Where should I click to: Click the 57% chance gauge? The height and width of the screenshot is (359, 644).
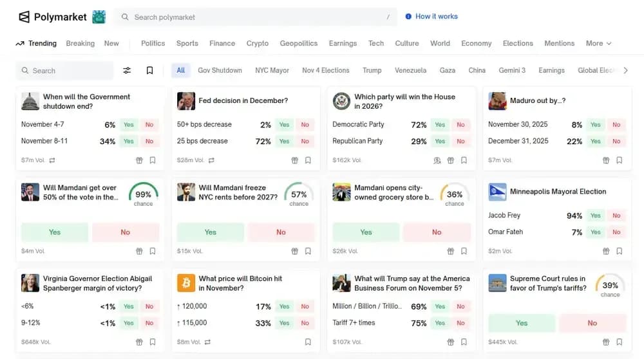[299, 194]
